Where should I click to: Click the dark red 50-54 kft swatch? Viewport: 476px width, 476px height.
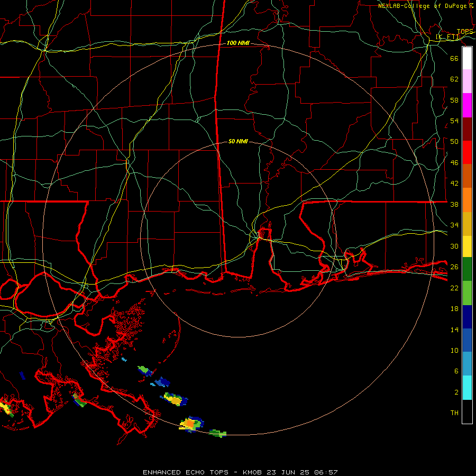click(467, 129)
